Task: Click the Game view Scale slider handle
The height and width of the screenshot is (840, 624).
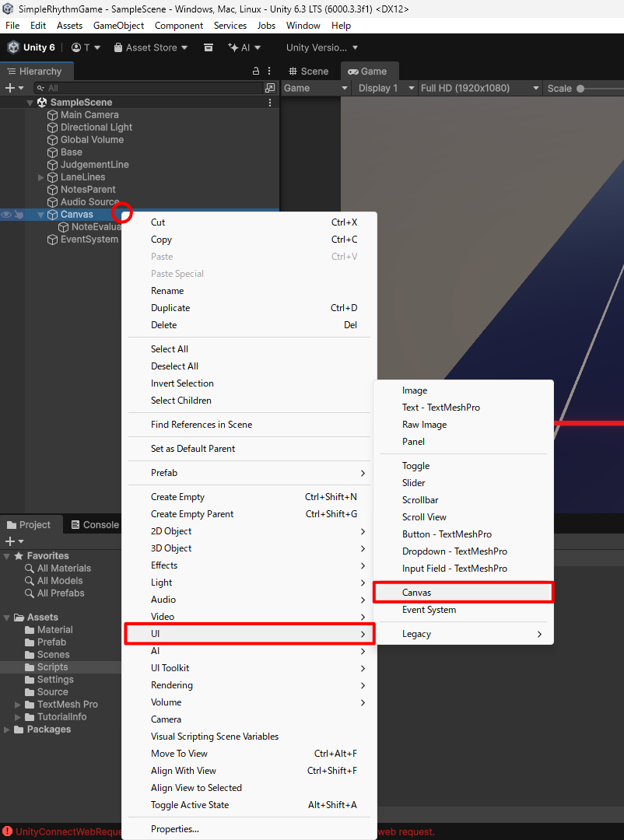Action: (x=580, y=89)
